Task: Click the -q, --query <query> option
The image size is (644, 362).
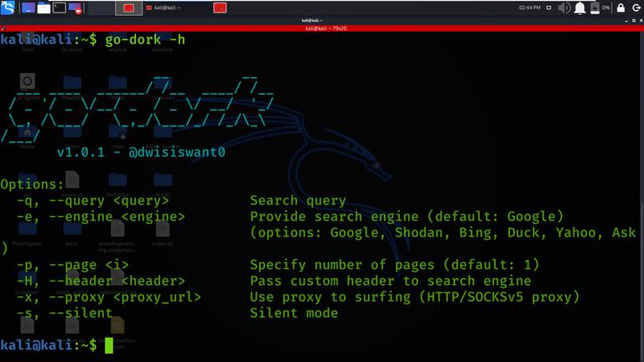Action: point(93,201)
